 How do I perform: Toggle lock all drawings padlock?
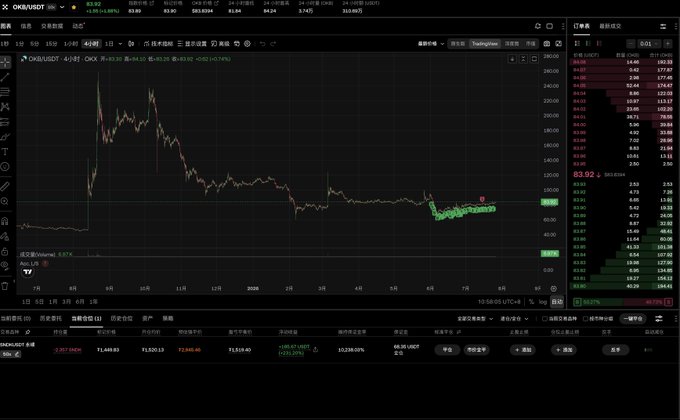pyautogui.click(x=5, y=251)
